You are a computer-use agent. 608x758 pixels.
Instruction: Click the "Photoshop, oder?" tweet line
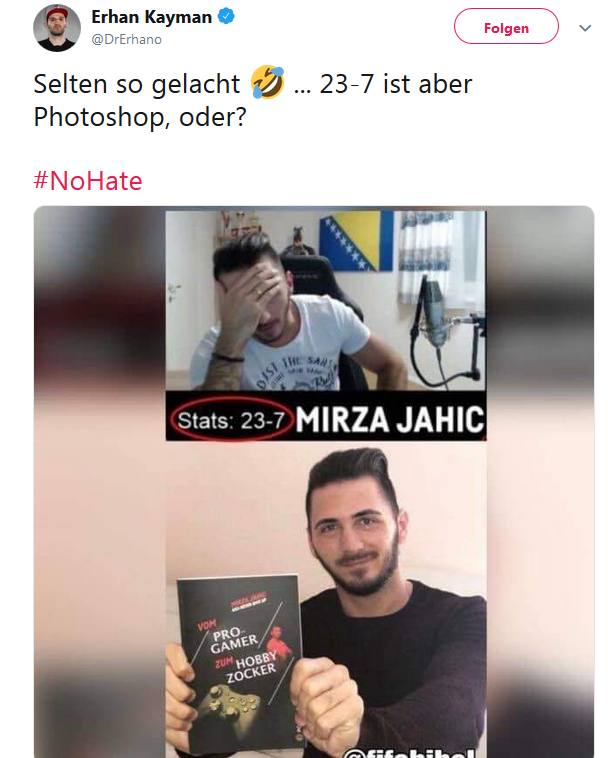click(140, 117)
